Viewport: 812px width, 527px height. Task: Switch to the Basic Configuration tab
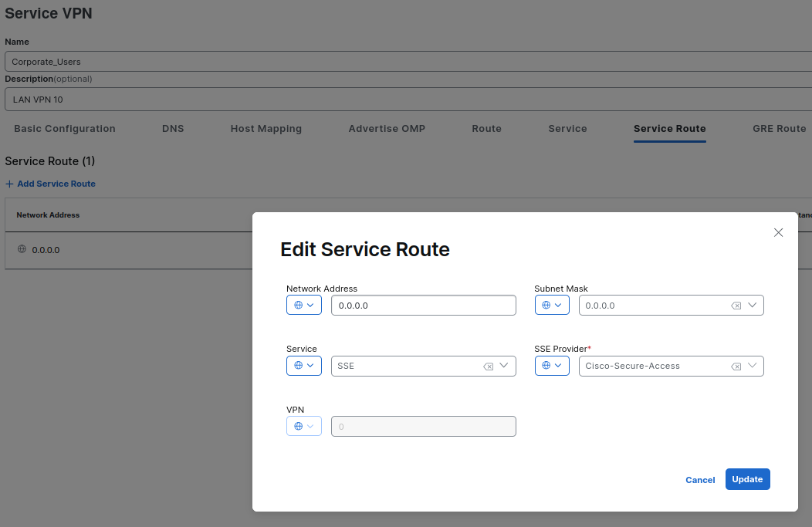click(x=65, y=129)
